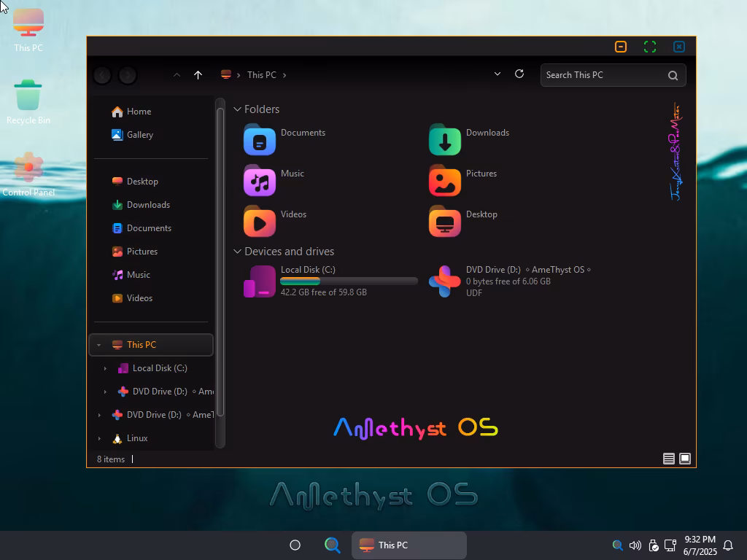Click the Refresh icon in address bar
This screenshot has height=560, width=747.
519,74
